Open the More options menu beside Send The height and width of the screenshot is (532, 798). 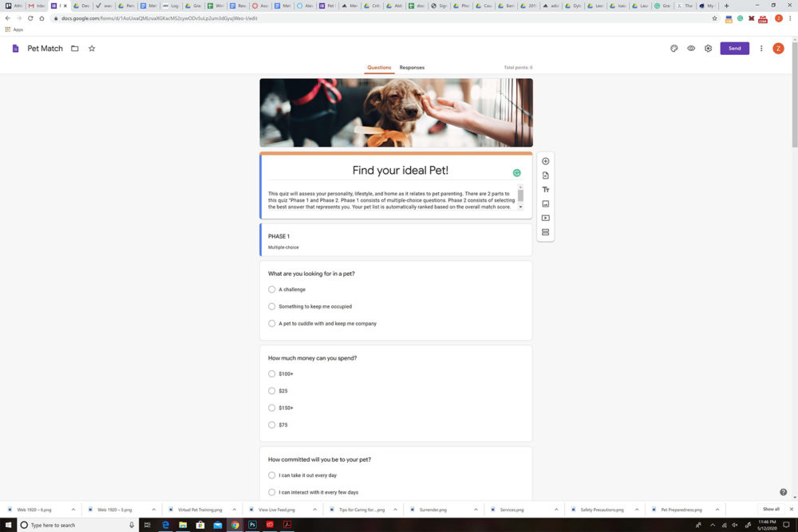(x=761, y=49)
